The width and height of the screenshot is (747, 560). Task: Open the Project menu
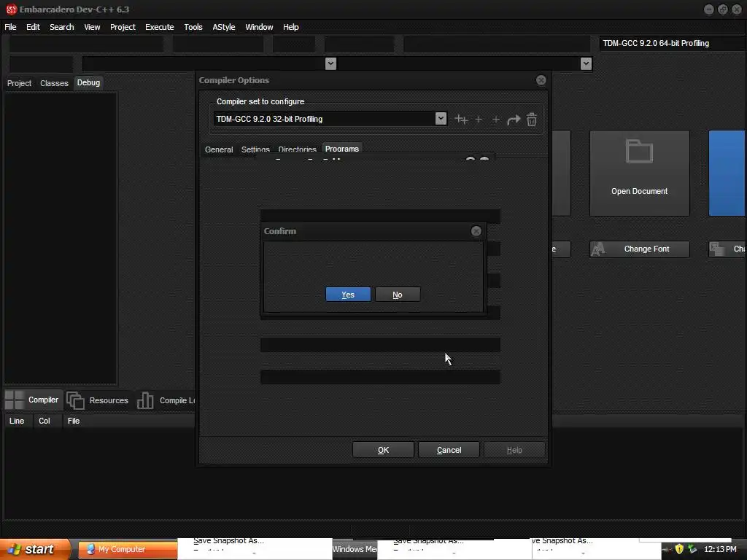pos(123,27)
